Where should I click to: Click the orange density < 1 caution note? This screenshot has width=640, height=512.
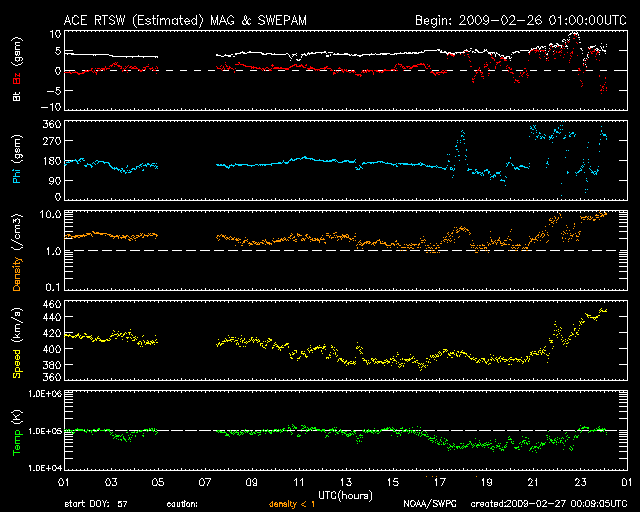pos(292,504)
